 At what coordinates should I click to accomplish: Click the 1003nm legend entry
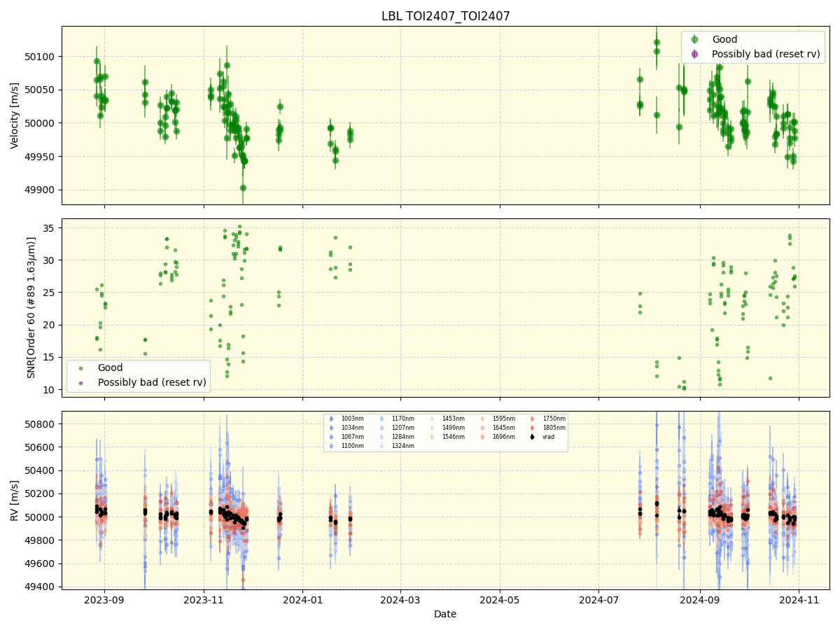point(346,419)
